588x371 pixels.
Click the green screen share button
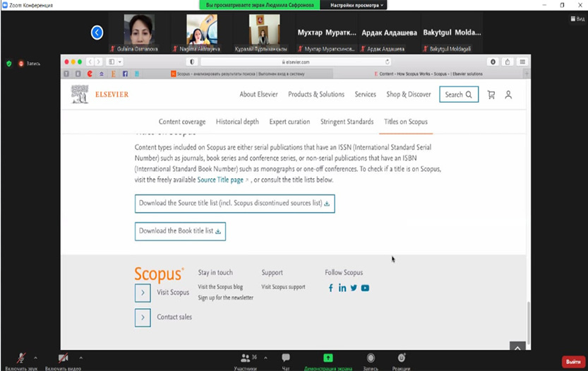[x=328, y=358]
